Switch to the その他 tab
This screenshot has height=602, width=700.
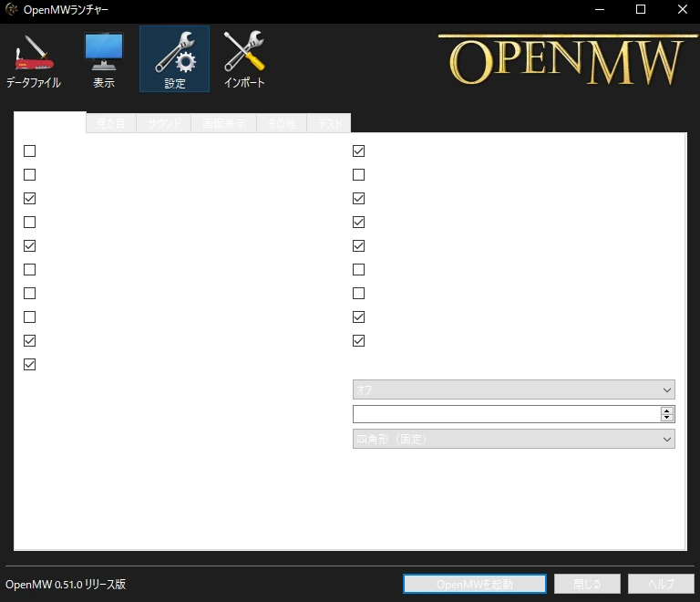pyautogui.click(x=282, y=123)
